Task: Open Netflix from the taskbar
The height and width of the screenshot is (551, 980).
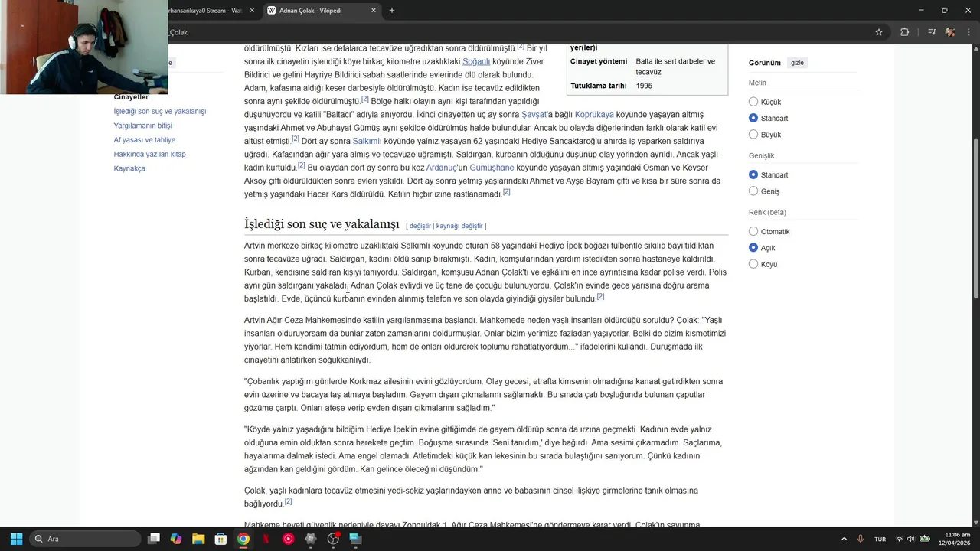Action: (266, 539)
